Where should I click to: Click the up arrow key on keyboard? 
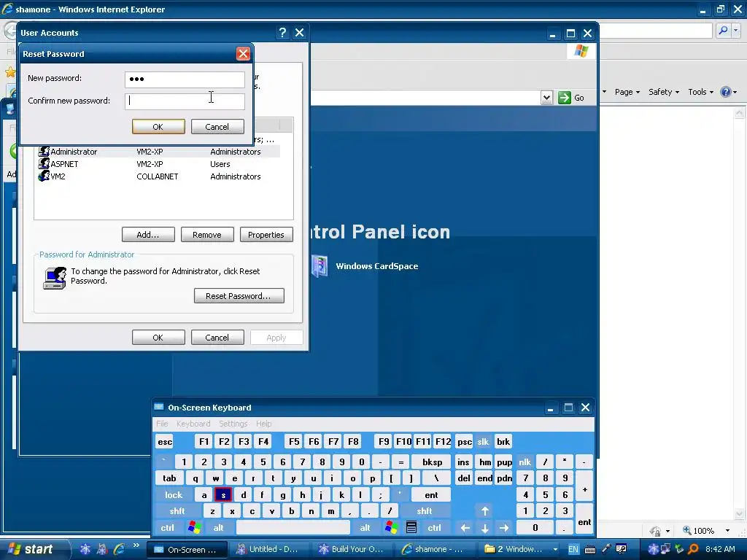485,511
